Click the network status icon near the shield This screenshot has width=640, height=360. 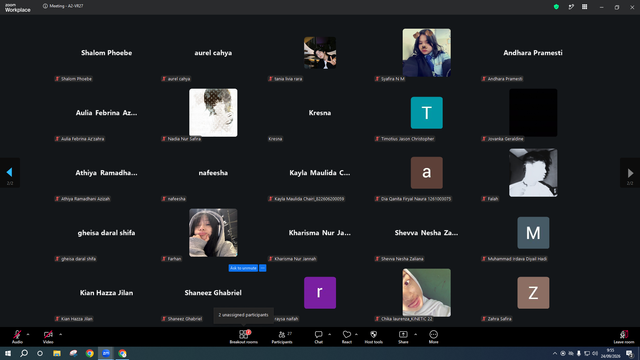(571, 7)
